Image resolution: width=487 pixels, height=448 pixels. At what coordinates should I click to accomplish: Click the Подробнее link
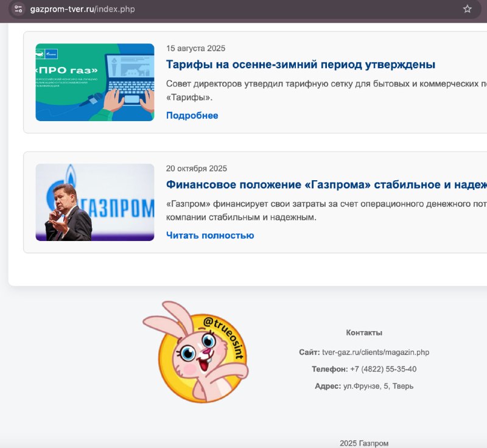coord(192,116)
